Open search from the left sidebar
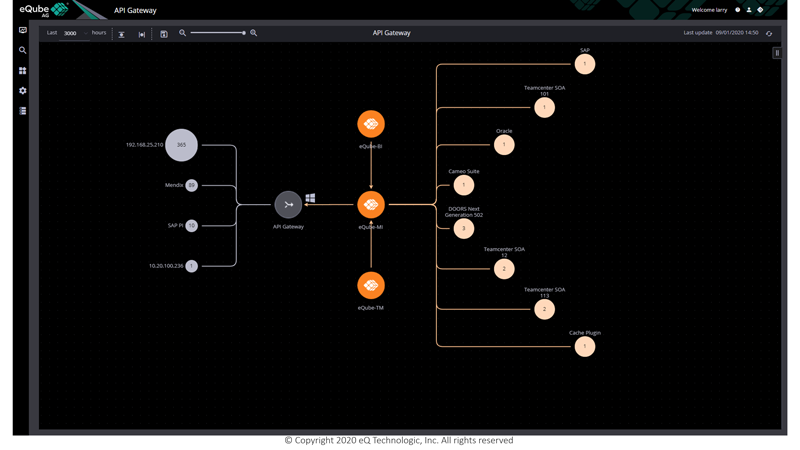The image size is (800, 450). coord(22,50)
